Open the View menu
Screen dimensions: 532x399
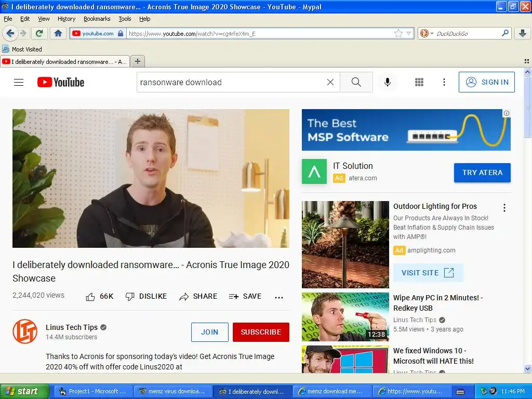click(44, 19)
